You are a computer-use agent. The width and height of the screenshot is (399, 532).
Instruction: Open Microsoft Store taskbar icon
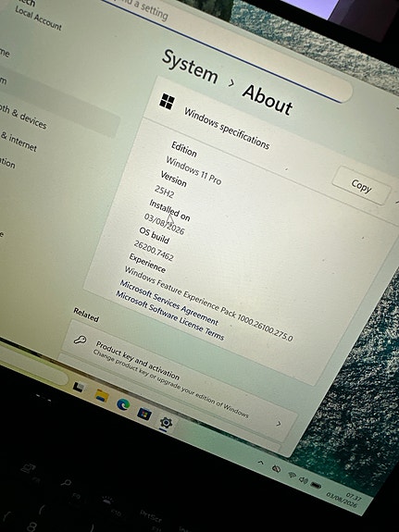tap(144, 414)
